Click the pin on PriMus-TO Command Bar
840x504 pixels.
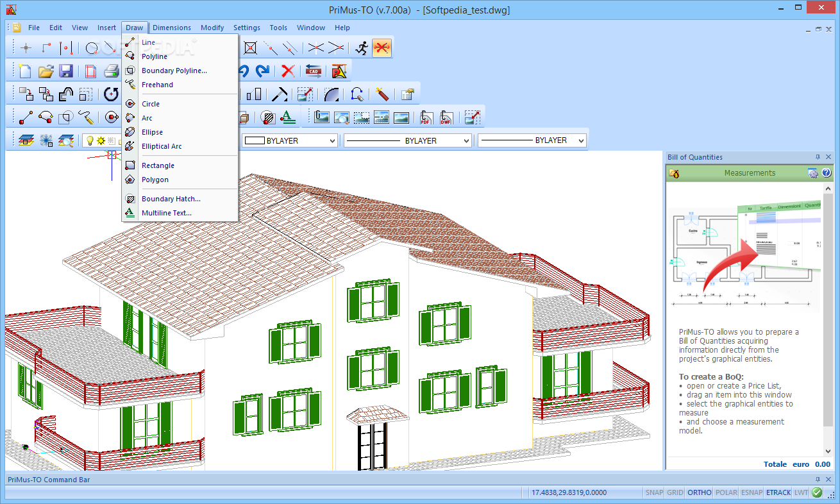tap(818, 479)
